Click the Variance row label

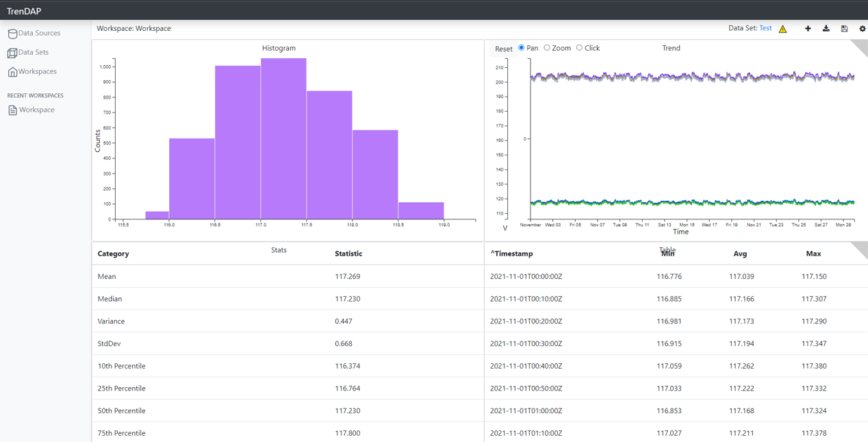pyautogui.click(x=111, y=321)
